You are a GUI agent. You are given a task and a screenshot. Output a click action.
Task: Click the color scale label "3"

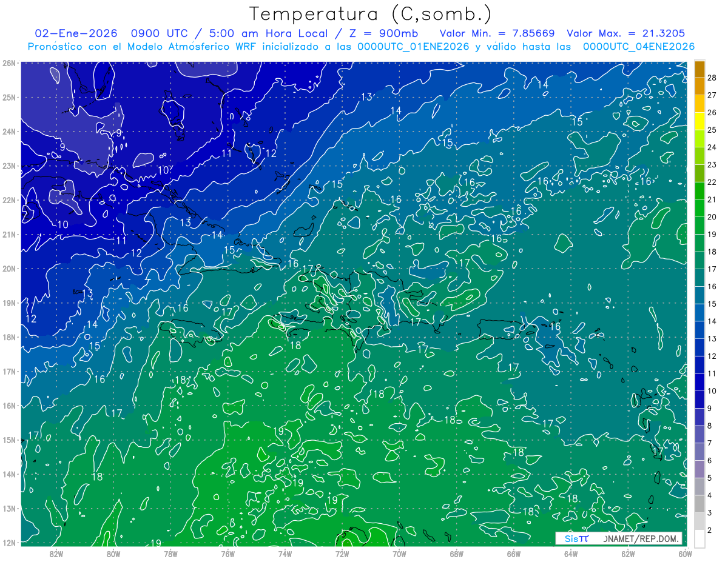[x=710, y=513]
